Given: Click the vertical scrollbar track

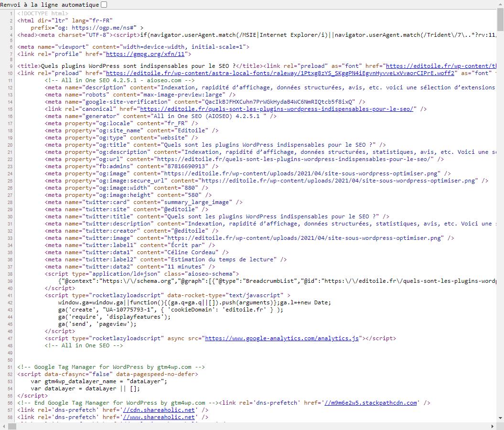Looking at the screenshot, I should (500, 239).
